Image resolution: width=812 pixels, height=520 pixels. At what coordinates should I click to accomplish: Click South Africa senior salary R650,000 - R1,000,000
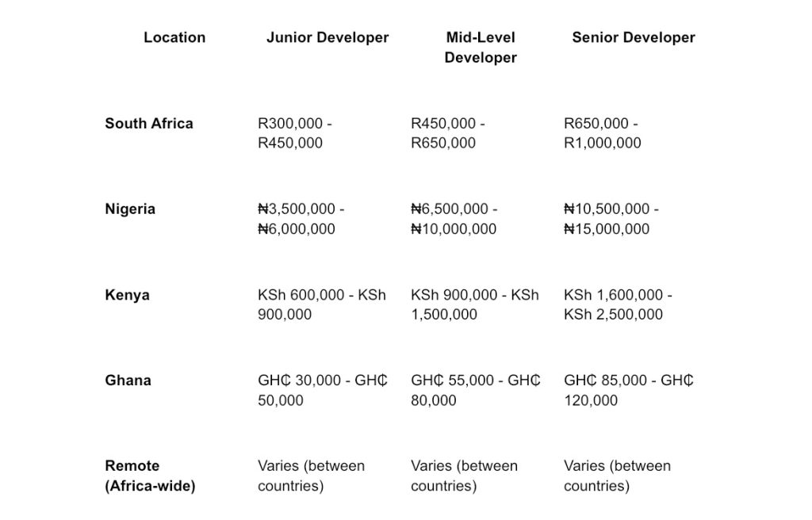pyautogui.click(x=603, y=133)
